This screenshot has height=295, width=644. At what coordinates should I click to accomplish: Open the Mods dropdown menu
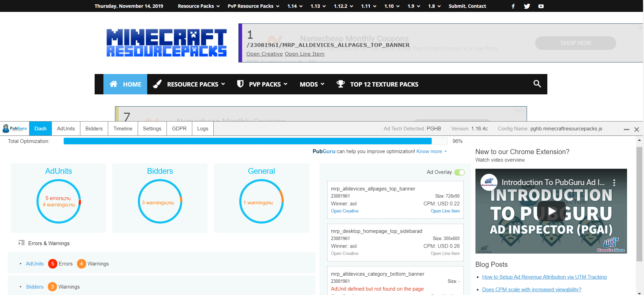(312, 84)
